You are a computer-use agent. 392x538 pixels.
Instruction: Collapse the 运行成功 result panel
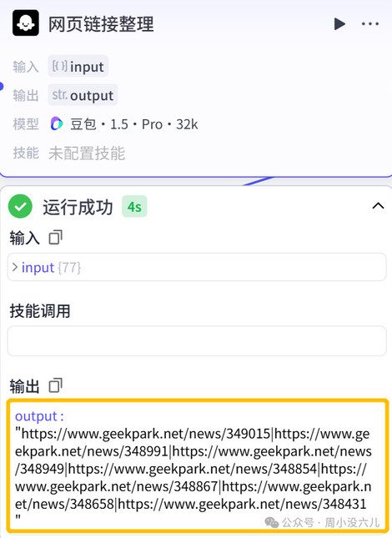click(378, 206)
